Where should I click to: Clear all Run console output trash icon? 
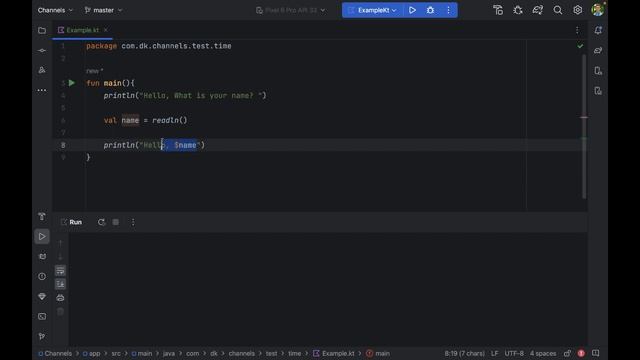(x=60, y=312)
